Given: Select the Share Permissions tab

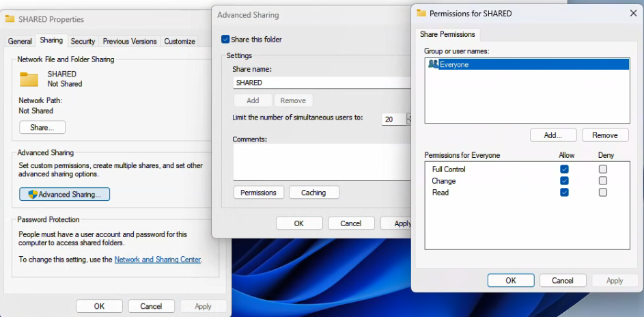Looking at the screenshot, I should pos(447,34).
